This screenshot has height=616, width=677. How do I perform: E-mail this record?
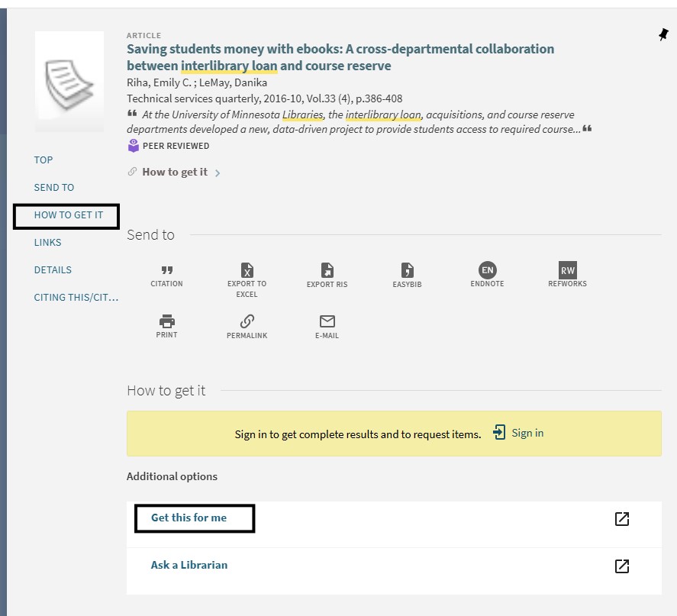[x=327, y=327]
